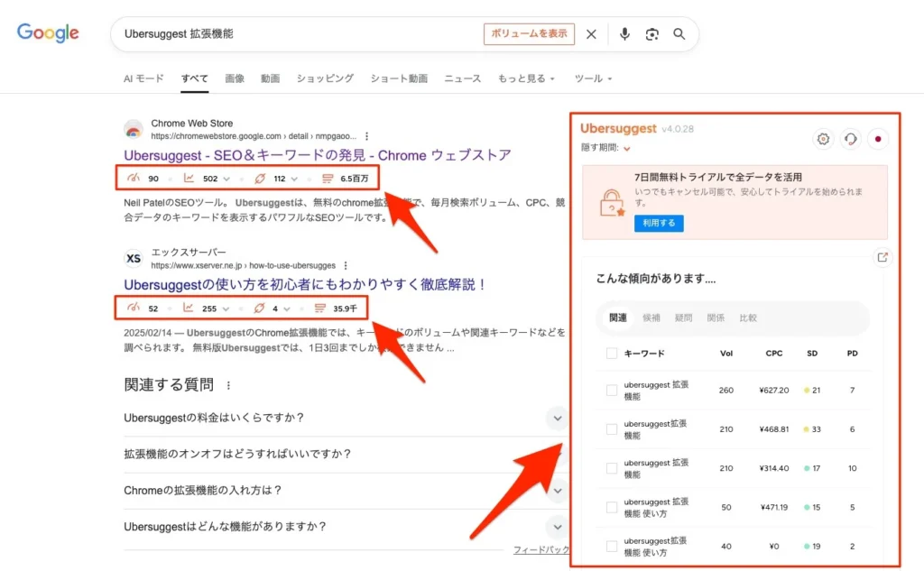The height and width of the screenshot is (571, 924).
Task: Open the Xserver Ubersuggest使い方 result link
Action: pyautogui.click(x=305, y=284)
